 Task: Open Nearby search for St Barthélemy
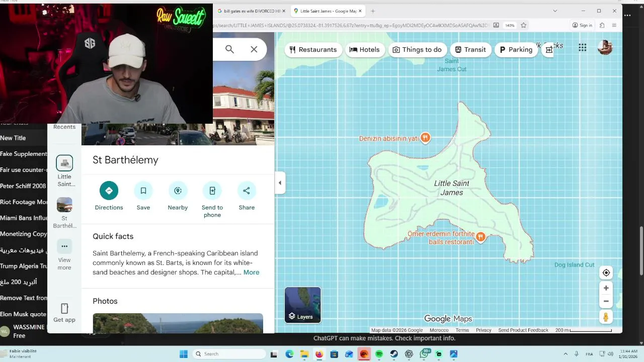coord(178,191)
